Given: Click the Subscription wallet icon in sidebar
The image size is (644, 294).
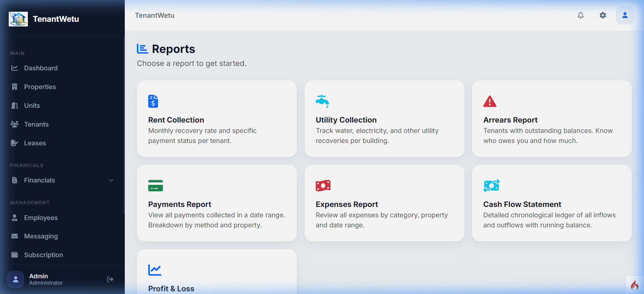Looking at the screenshot, I should [x=14, y=255].
